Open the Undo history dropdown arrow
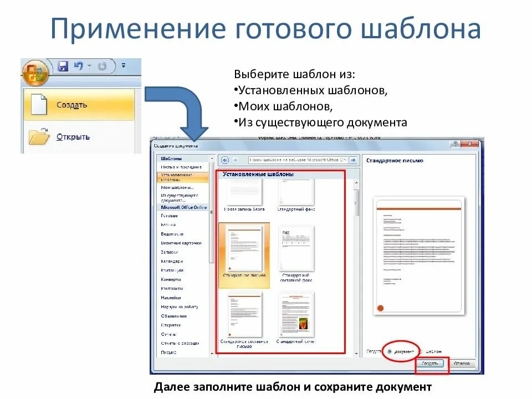The image size is (532, 399). 89,66
